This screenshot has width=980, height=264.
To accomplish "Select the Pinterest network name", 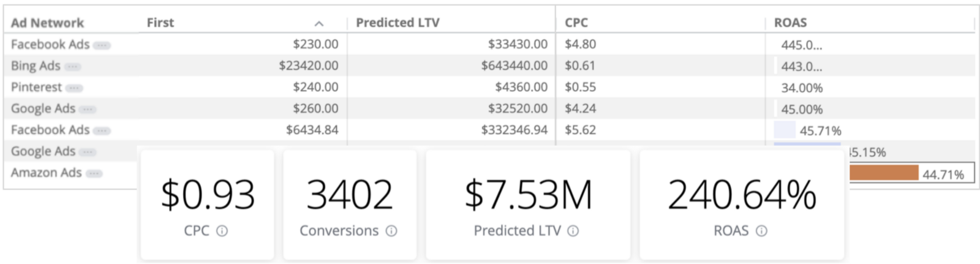I will pos(36,87).
